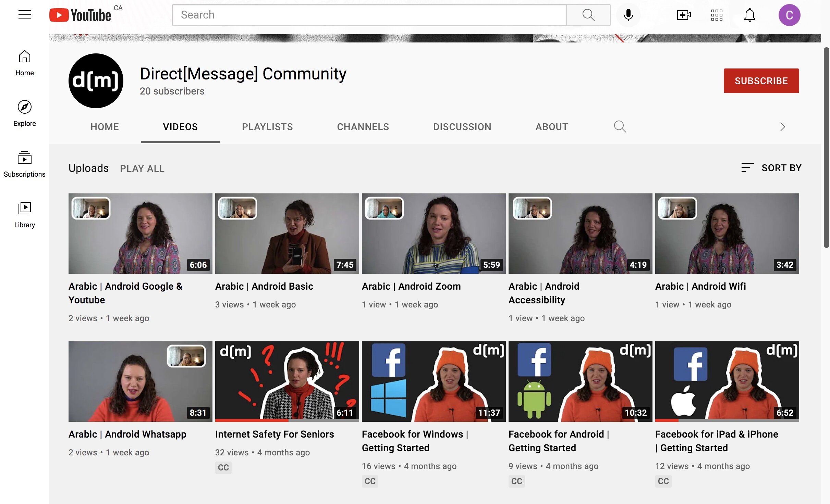Open Facebook for Windows thumbnail
This screenshot has width=830, height=504.
pyautogui.click(x=434, y=381)
